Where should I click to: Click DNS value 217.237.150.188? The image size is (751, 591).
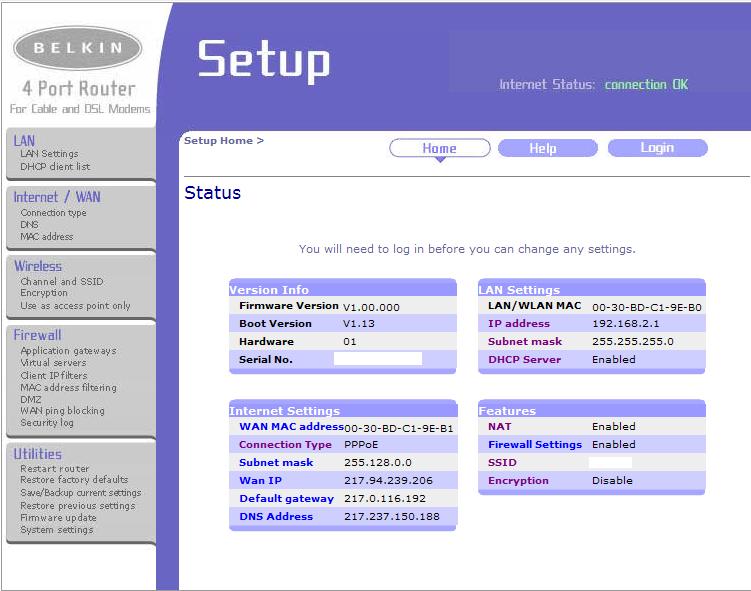tap(392, 517)
